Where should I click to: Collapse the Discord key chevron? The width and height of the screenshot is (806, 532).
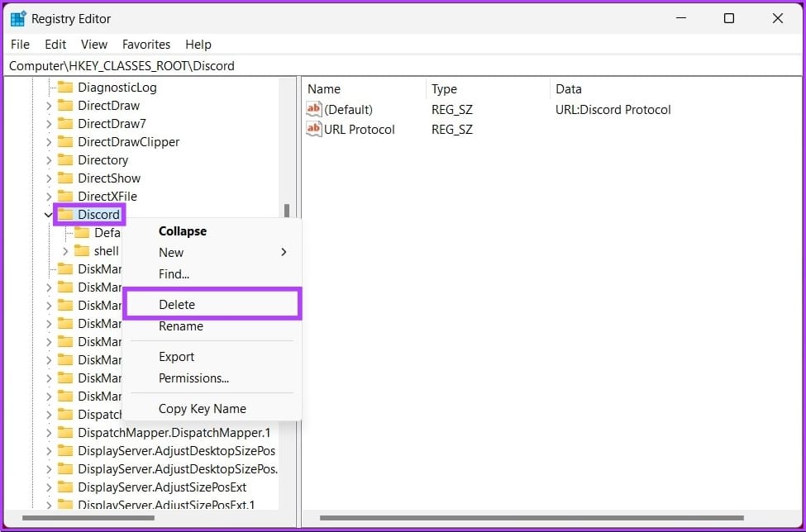click(x=49, y=215)
